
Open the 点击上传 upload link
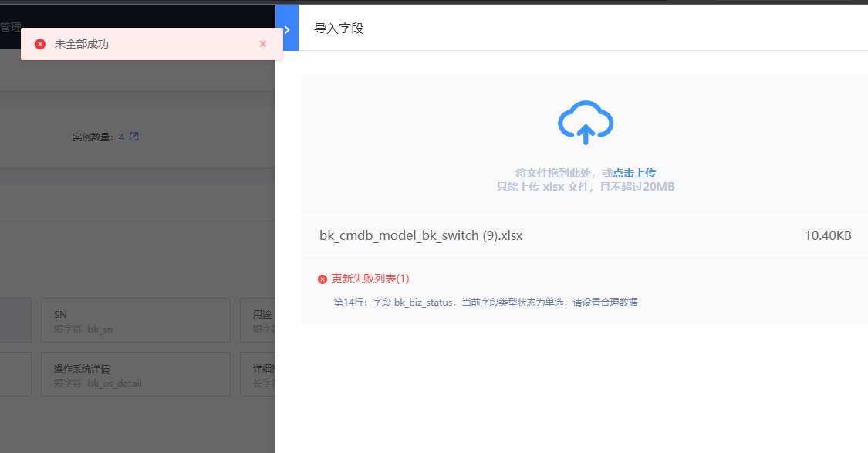633,172
